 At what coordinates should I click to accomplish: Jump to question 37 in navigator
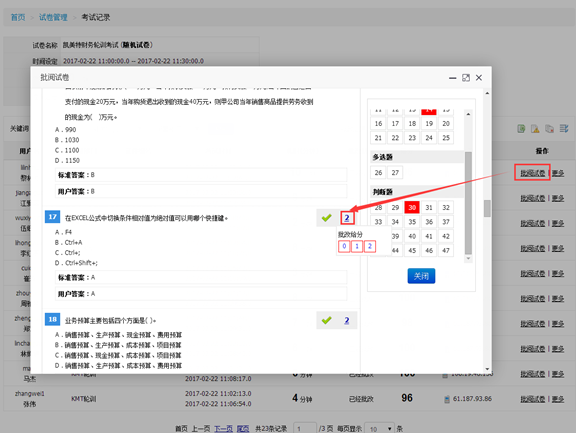pos(446,222)
